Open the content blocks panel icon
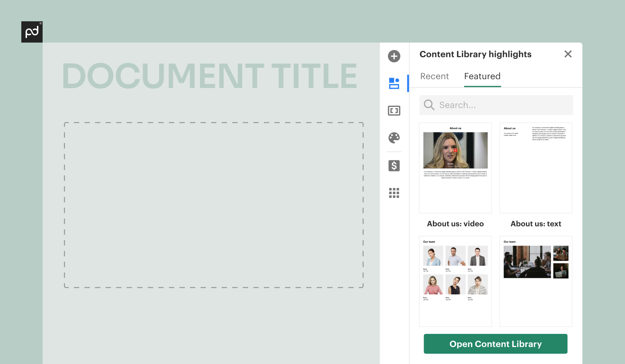 pyautogui.click(x=394, y=83)
